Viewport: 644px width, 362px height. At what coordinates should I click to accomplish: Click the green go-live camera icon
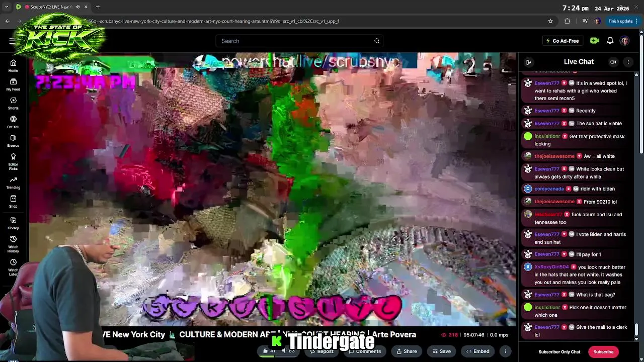595,41
